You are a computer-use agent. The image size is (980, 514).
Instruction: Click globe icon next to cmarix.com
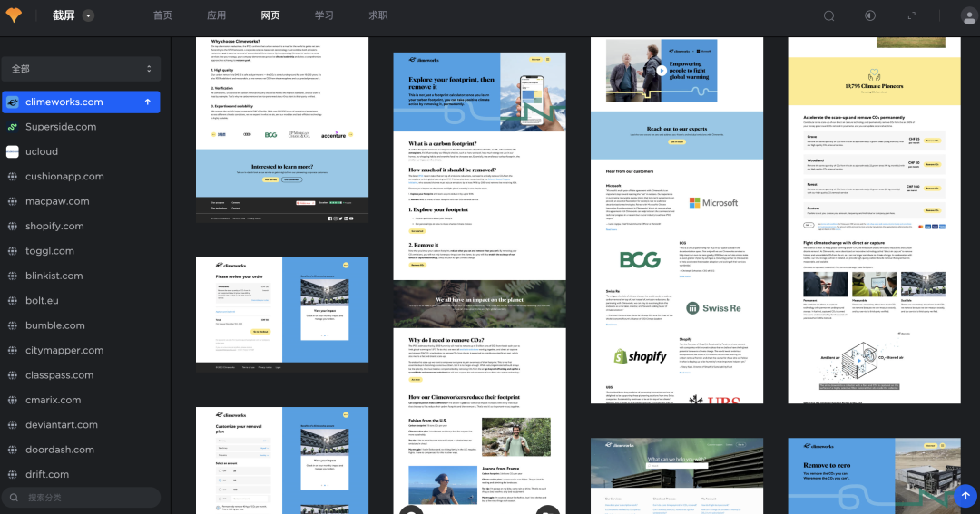point(13,400)
